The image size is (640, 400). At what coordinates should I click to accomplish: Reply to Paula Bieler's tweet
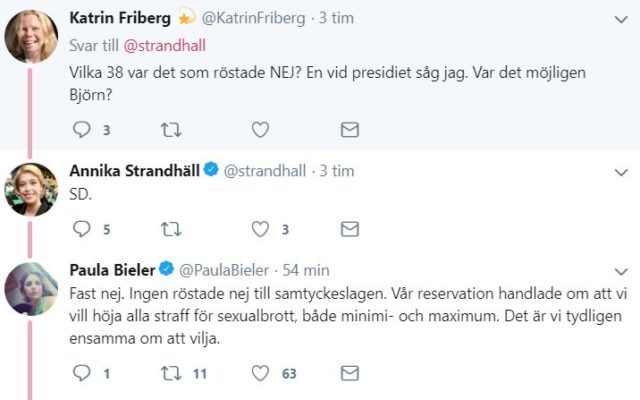(83, 373)
